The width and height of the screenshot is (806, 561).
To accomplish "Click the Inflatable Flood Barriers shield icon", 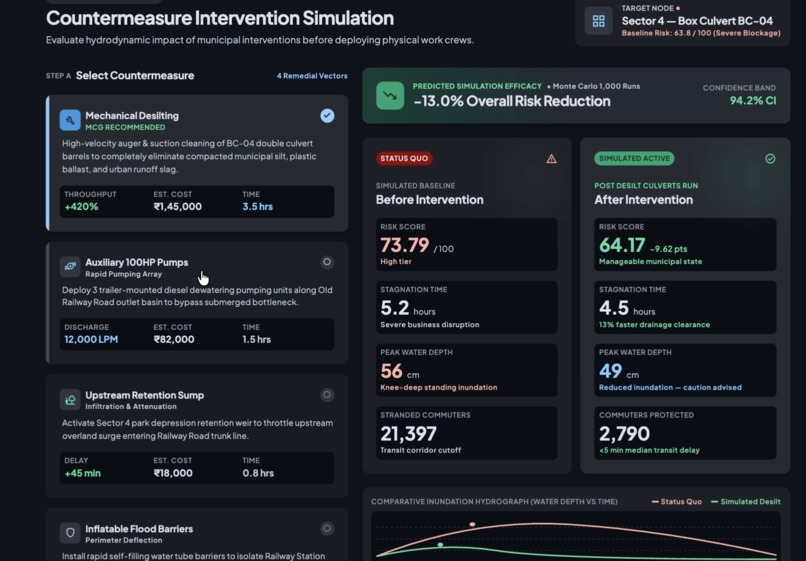I will 70,533.
